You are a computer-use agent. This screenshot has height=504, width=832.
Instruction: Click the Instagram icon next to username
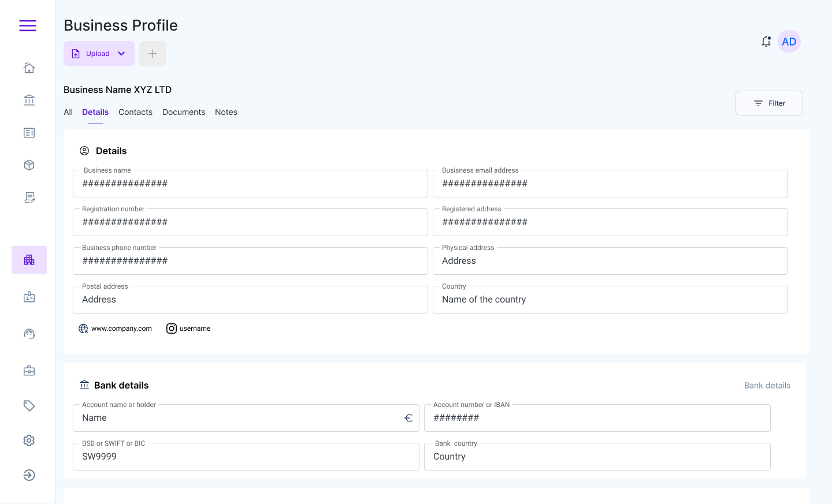(x=172, y=328)
